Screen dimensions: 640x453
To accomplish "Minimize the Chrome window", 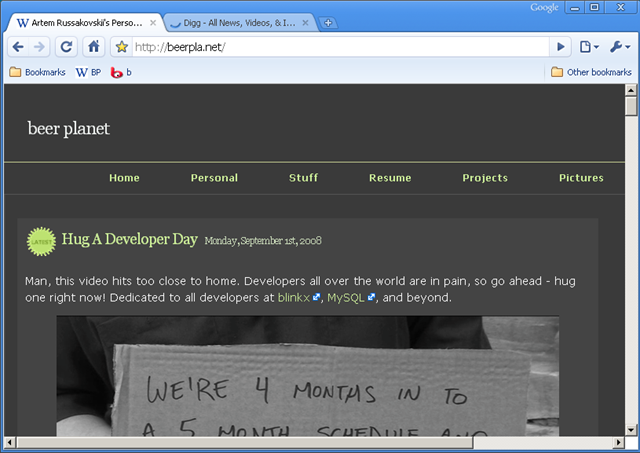I will 575,8.
